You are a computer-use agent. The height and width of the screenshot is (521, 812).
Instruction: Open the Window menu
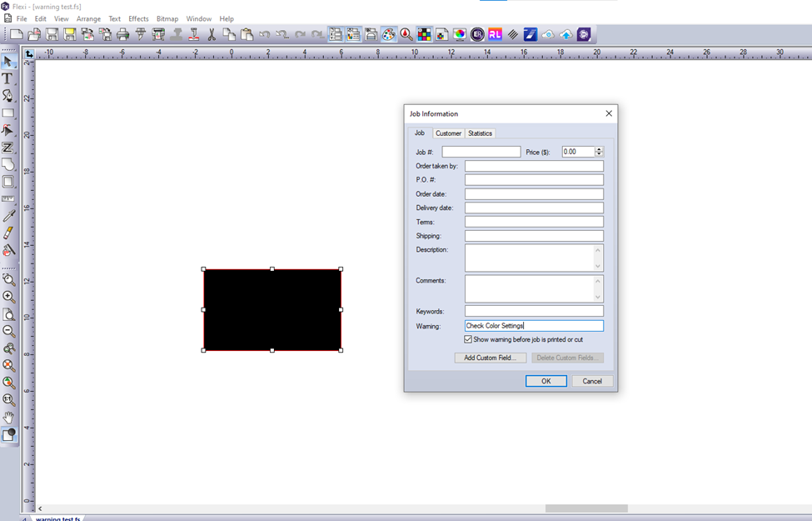point(199,18)
